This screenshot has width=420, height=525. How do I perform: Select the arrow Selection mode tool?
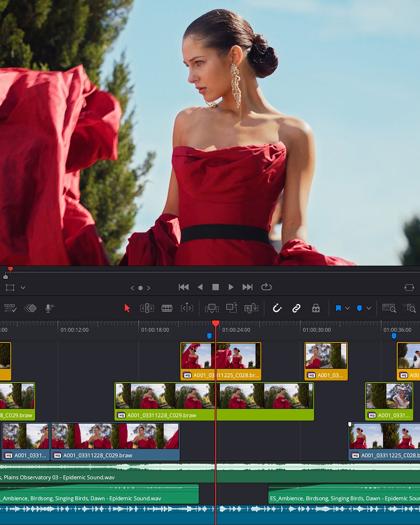(x=127, y=308)
